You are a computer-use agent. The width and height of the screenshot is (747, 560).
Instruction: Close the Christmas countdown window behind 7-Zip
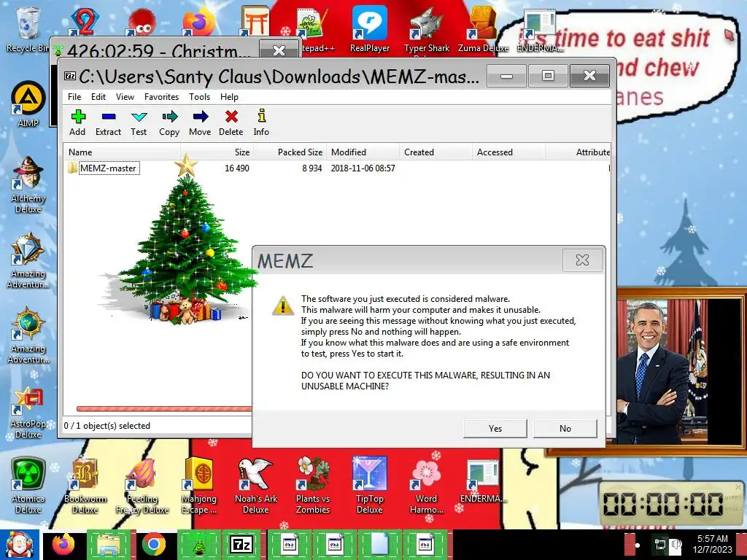pos(279,50)
